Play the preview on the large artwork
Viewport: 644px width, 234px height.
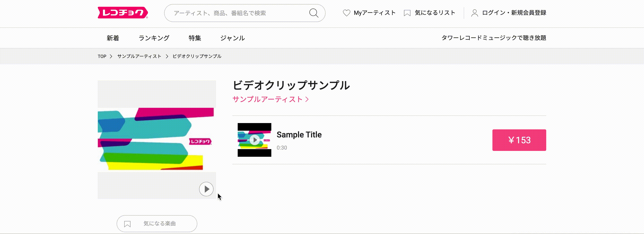click(x=206, y=189)
